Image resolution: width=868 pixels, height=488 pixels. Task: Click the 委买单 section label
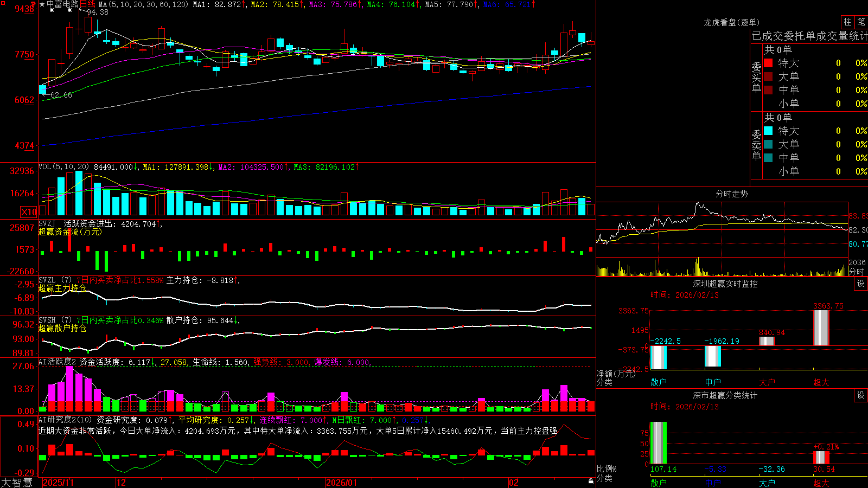click(756, 78)
